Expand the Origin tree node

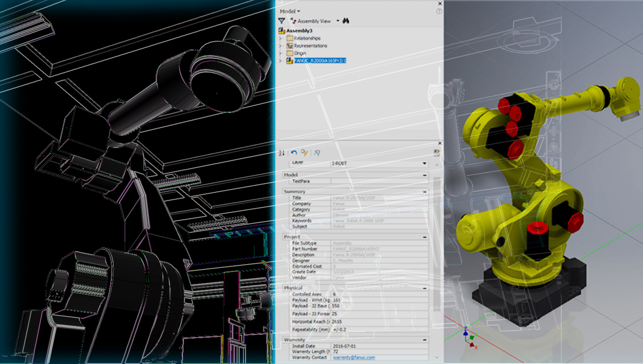pyautogui.click(x=280, y=53)
